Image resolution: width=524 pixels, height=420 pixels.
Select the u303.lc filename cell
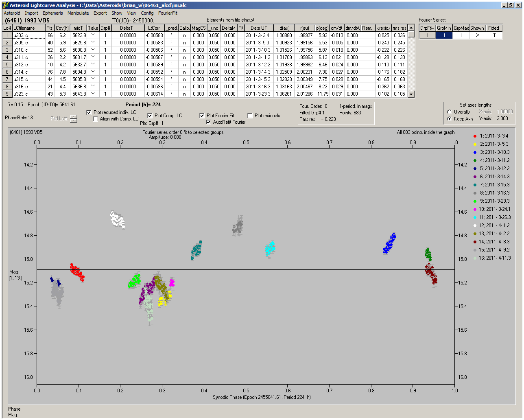28,35
